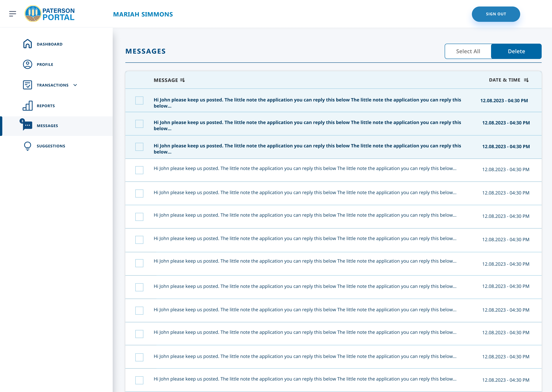
Task: Open the Reports menu item
Action: pos(46,106)
